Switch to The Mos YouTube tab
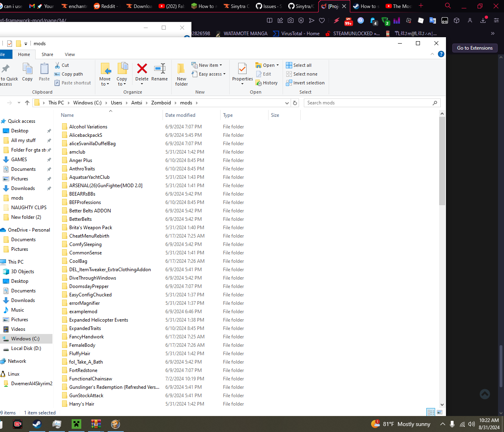Screen dimensions: 504x432 point(398,6)
